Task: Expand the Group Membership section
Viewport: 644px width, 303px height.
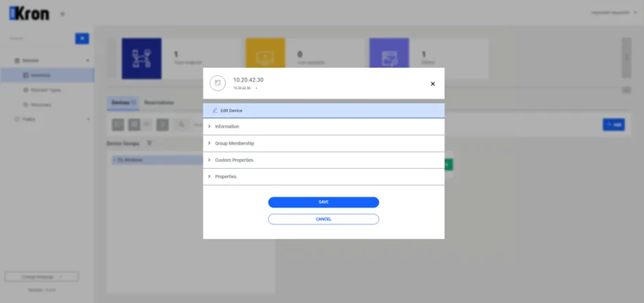Action: tap(323, 143)
